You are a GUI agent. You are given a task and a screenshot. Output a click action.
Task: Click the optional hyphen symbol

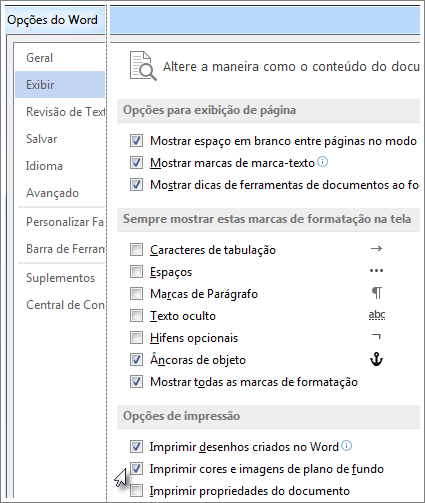[376, 336]
